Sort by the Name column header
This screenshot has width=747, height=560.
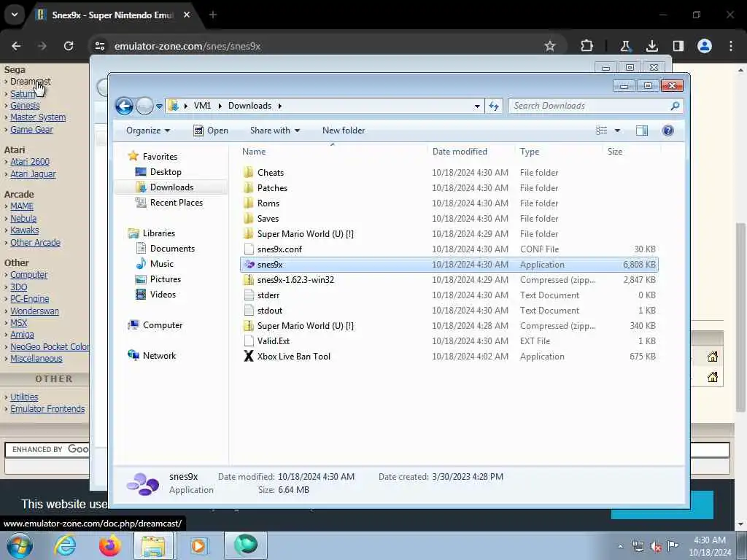coord(254,152)
